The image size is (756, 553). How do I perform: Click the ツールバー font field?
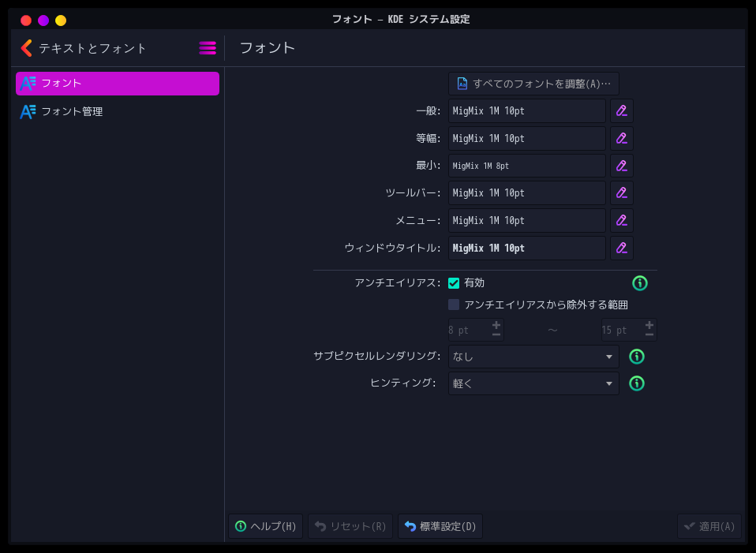526,192
